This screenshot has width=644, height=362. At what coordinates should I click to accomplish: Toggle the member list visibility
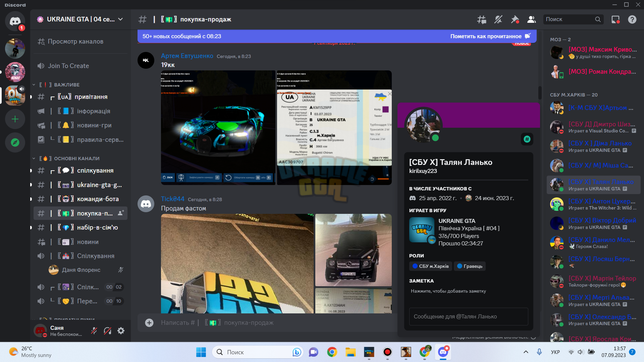[531, 19]
